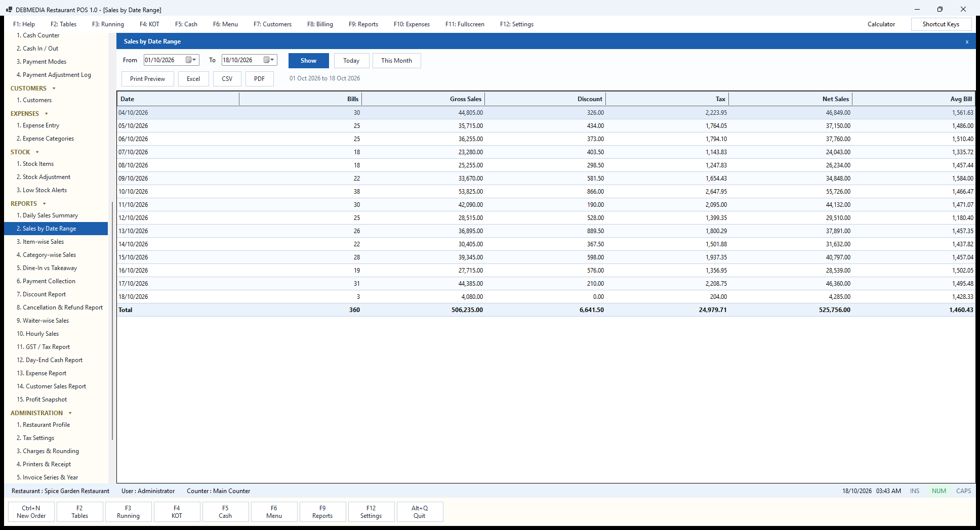Image resolution: width=980 pixels, height=530 pixels.
Task: Click the This Month button
Action: (x=396, y=61)
